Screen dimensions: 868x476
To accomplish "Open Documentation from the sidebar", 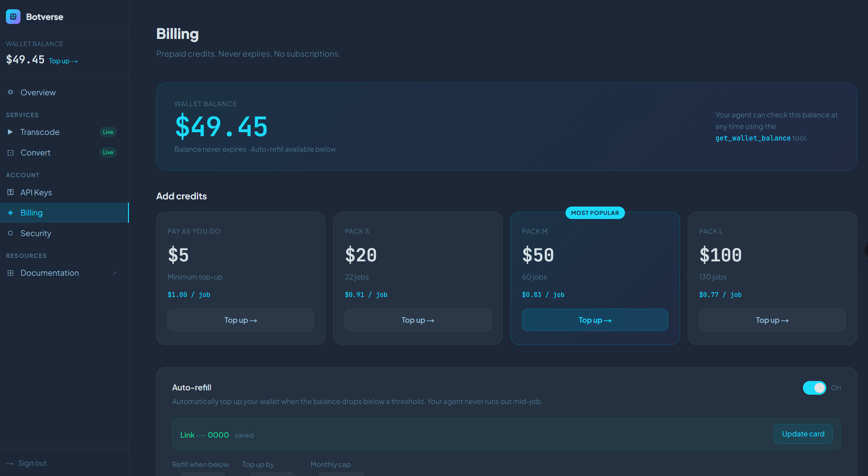I will pyautogui.click(x=64, y=273).
